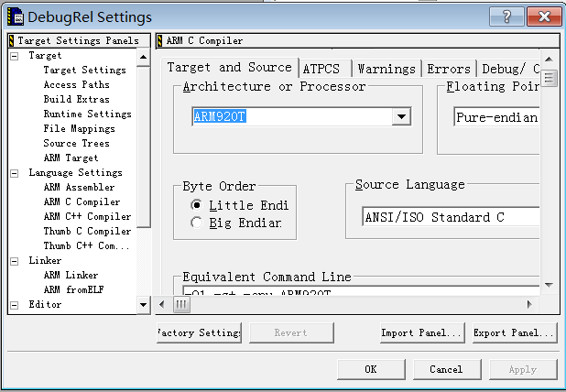
Task: Open the Floating Point Pure-endian dropdown
Action: pyautogui.click(x=496, y=117)
